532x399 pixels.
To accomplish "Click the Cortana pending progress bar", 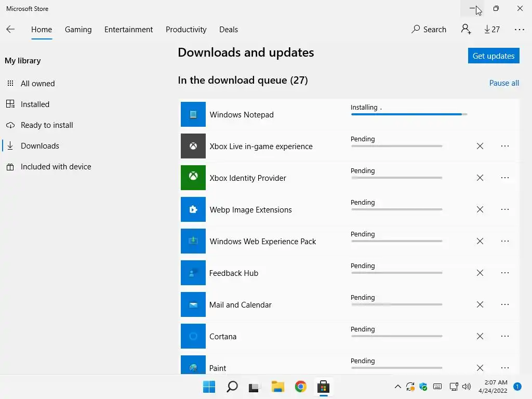I will click(x=396, y=336).
